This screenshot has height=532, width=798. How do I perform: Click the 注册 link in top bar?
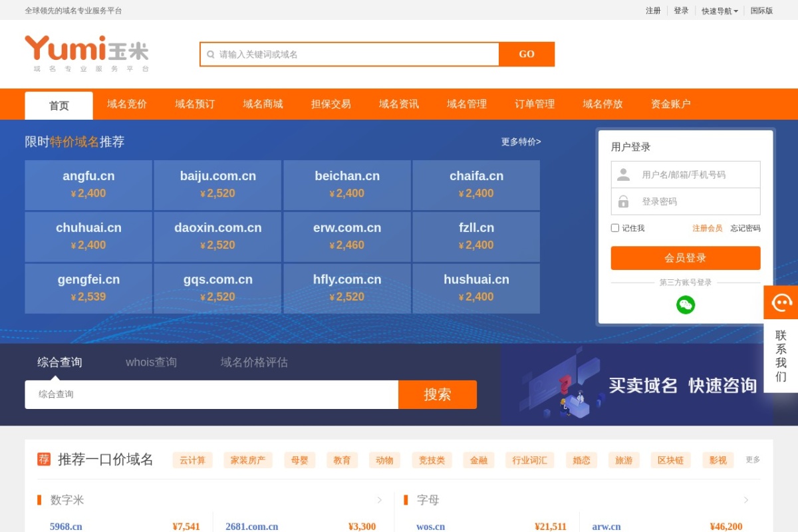click(x=653, y=11)
